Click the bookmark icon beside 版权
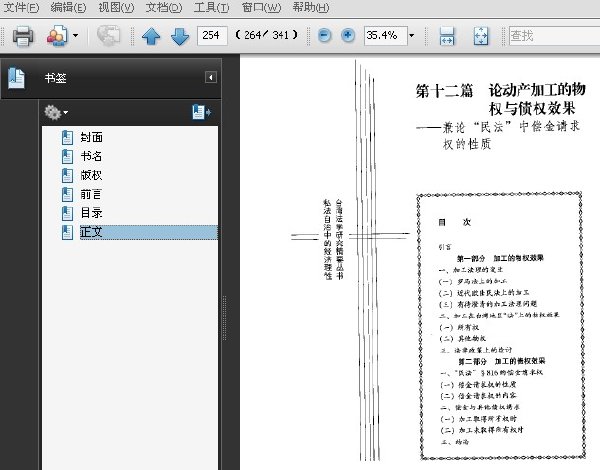The image size is (600, 470). (67, 175)
